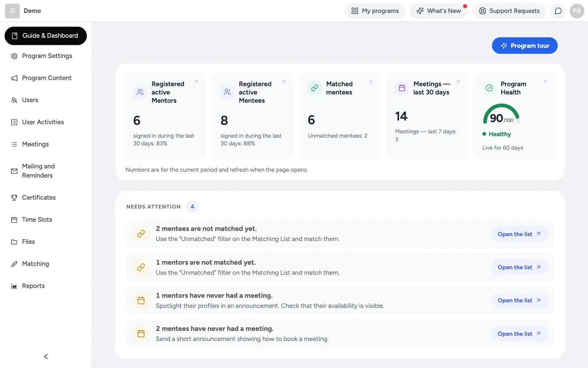
Task: Open My programs
Action: [374, 11]
